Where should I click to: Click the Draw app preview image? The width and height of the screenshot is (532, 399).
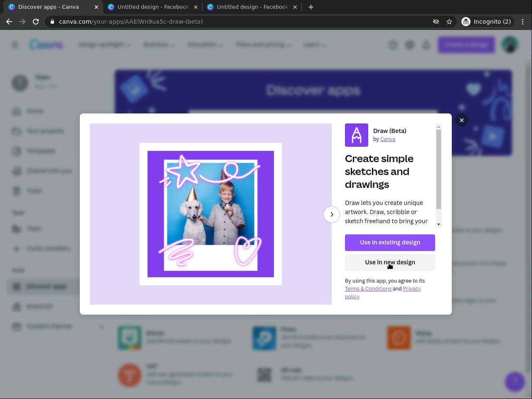tap(211, 214)
